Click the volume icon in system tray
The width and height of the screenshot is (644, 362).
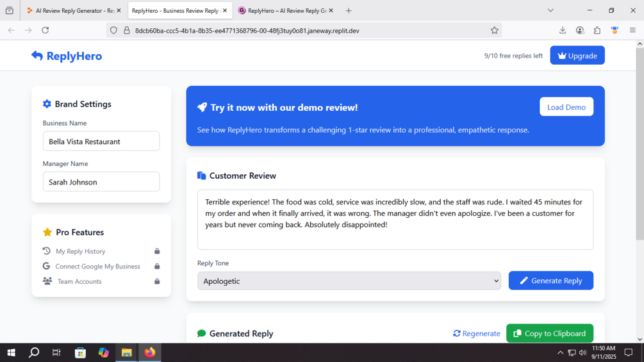point(582,352)
